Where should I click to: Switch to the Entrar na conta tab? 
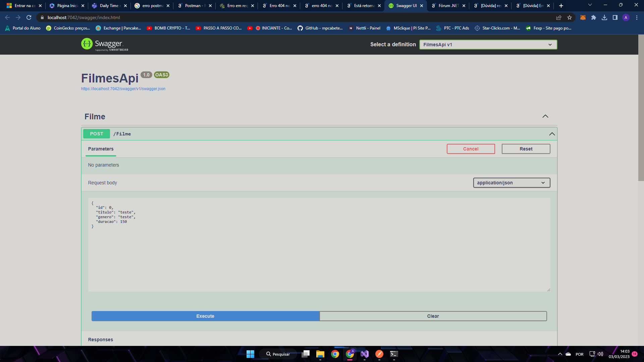(x=24, y=6)
